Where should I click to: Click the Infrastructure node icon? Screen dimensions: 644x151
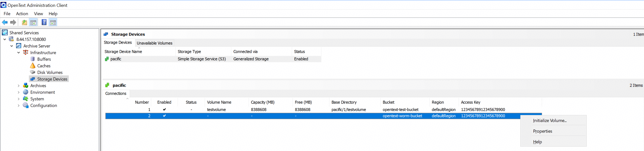coord(26,52)
